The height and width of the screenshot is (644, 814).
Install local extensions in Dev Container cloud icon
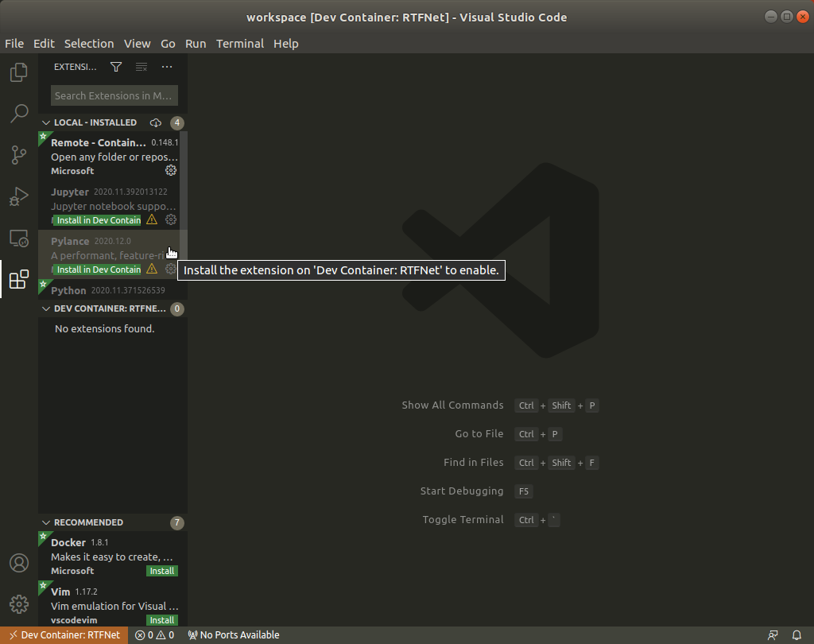tap(156, 122)
